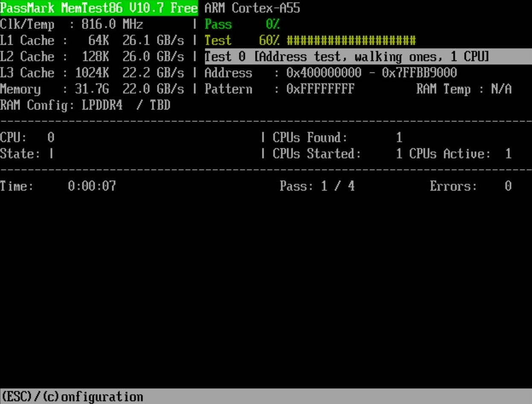This screenshot has height=404, width=532.
Task: Click the CPU: 0 label
Action: coord(27,138)
